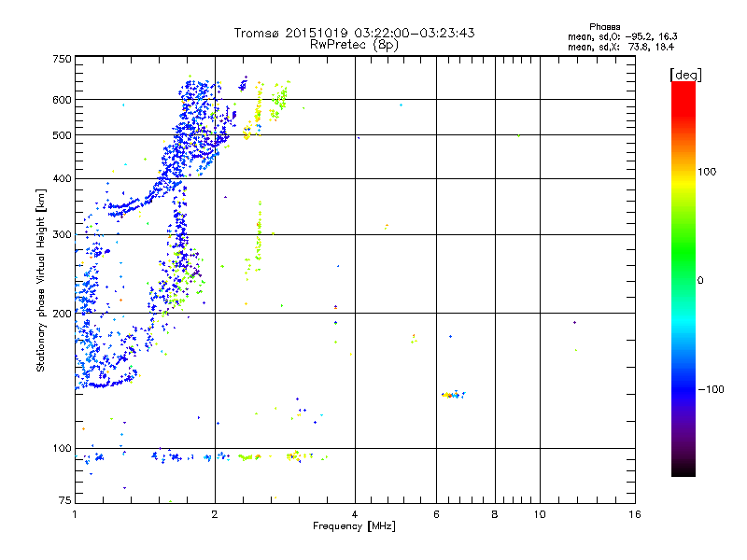The width and height of the screenshot is (747, 560).
Task: Click the y-axis '400' label
Action: [x=62, y=178]
